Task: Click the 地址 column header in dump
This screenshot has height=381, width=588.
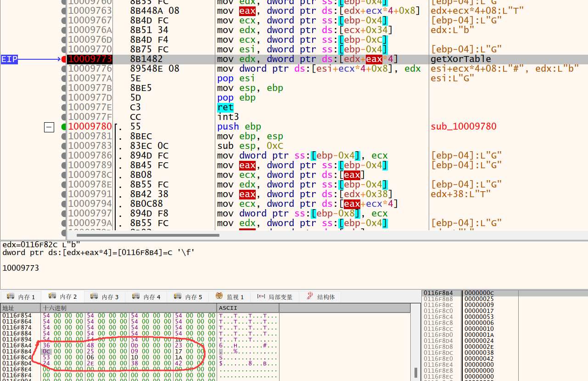Action: coord(21,308)
